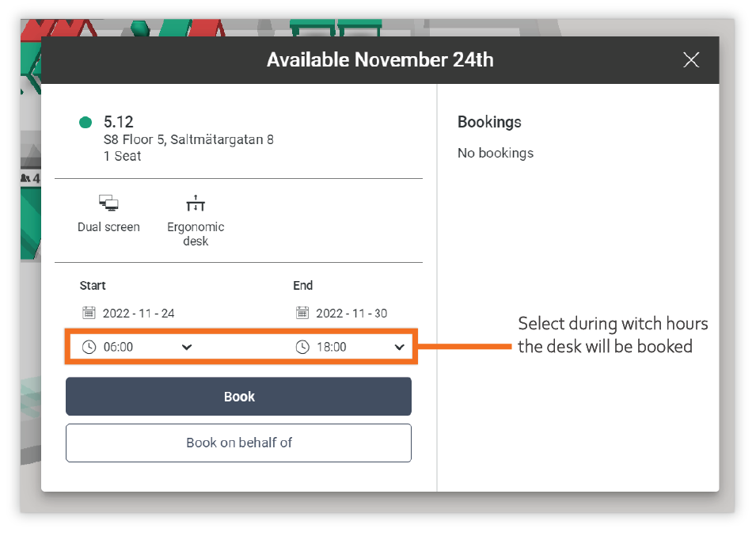756x536 pixels.
Task: Click the Book button
Action: (x=238, y=396)
